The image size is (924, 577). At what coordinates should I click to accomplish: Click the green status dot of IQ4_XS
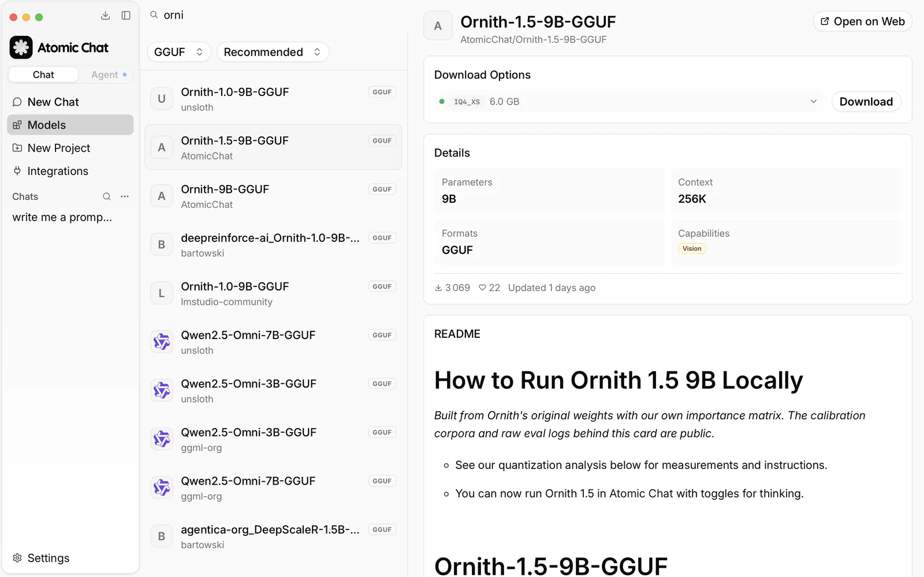tap(442, 102)
